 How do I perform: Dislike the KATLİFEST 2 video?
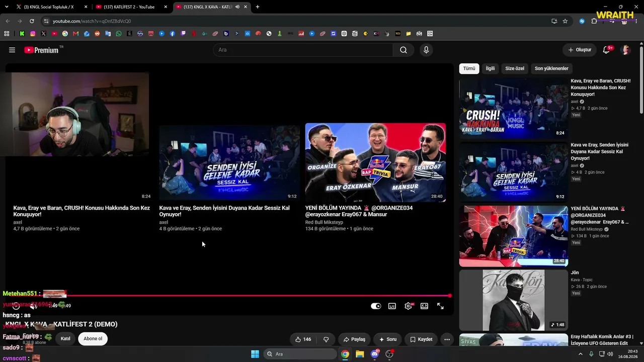[x=326, y=339]
